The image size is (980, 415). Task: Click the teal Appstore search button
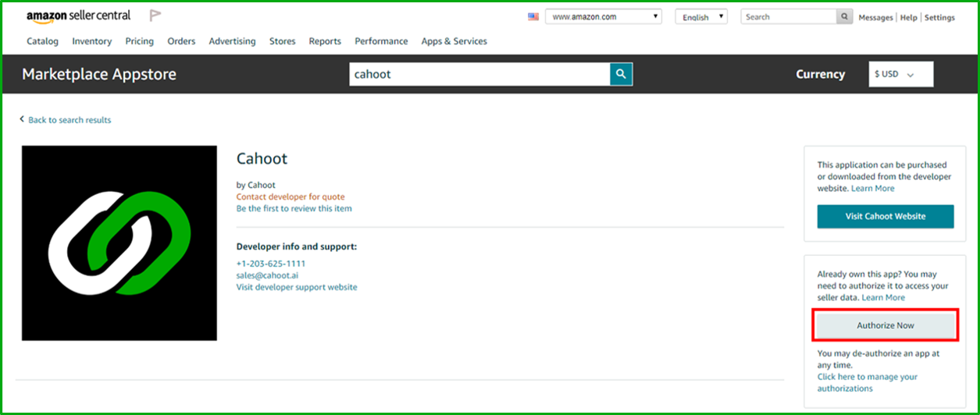coord(621,74)
